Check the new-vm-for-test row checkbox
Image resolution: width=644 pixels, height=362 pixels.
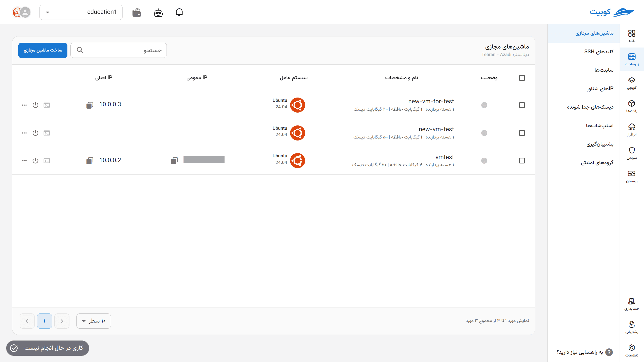pyautogui.click(x=522, y=105)
